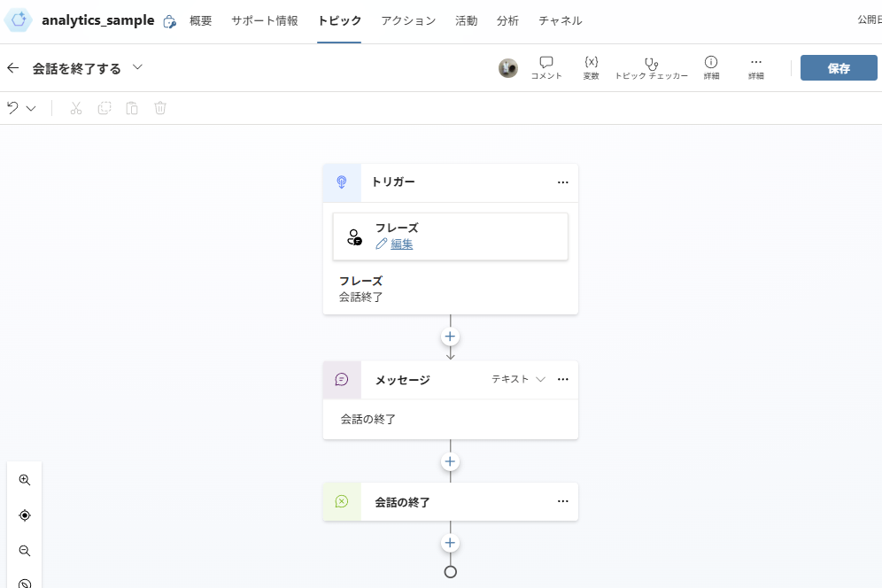Add node below the 会話の終了 node
The width and height of the screenshot is (882, 588).
(x=450, y=543)
